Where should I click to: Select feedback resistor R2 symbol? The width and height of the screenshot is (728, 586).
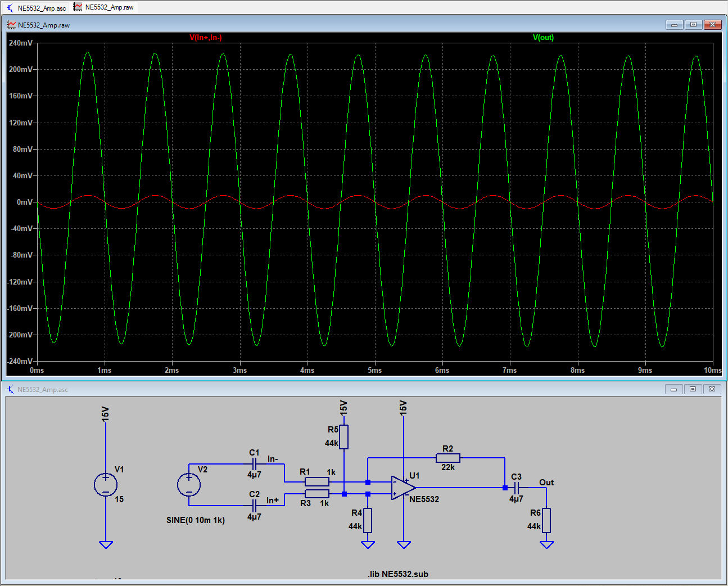447,458
